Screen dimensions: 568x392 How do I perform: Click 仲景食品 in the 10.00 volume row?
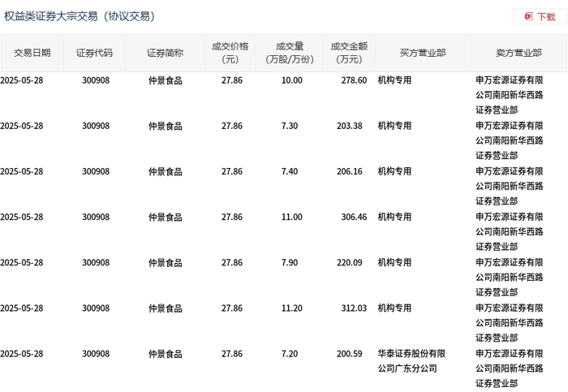point(166,80)
